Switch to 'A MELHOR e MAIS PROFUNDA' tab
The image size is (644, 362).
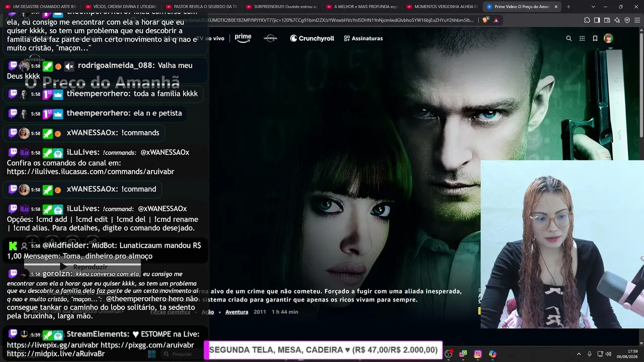362,7
